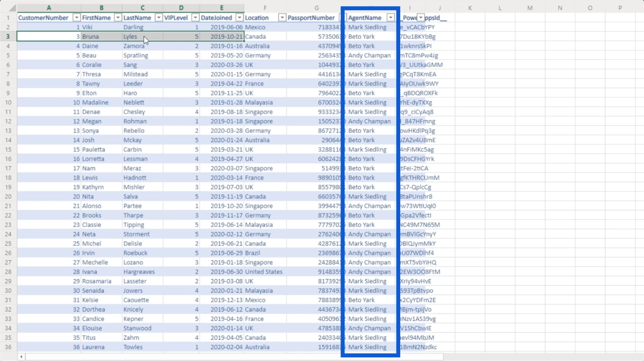
Task: Open the CustomerNumber filter dropdown
Action: 77,18
